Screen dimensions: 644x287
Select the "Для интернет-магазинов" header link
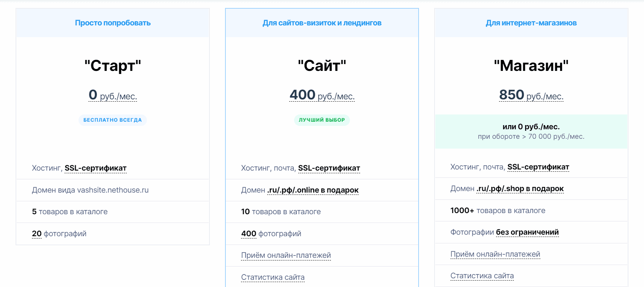pos(531,23)
